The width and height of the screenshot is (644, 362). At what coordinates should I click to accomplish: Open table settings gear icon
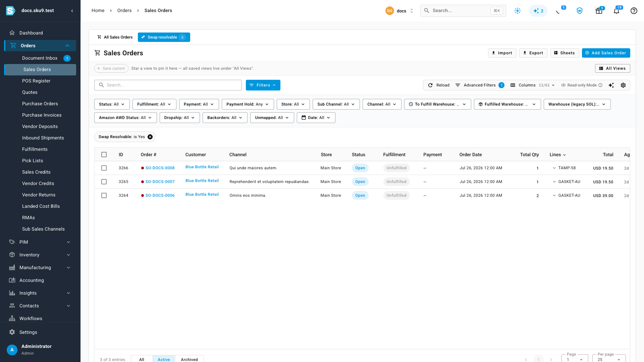tap(623, 85)
